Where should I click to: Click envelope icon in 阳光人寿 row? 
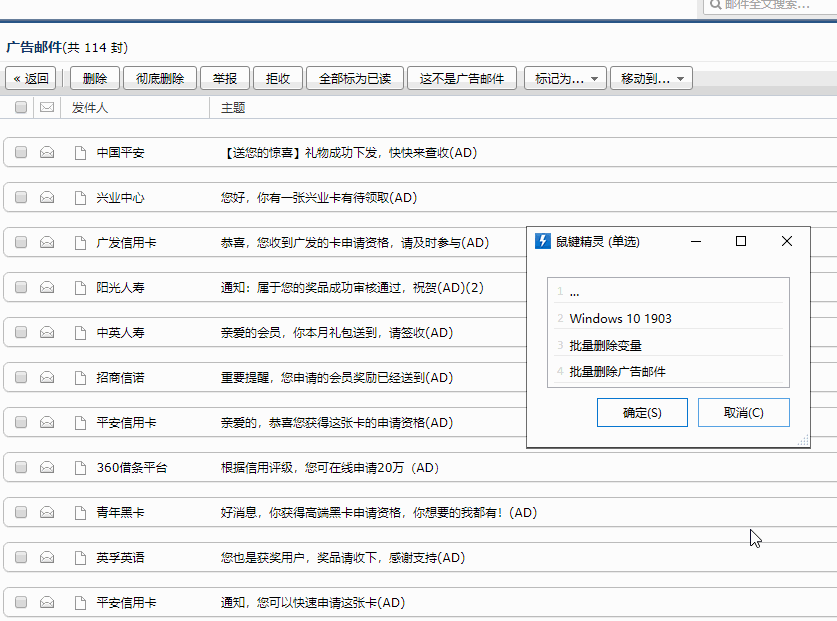(x=47, y=288)
